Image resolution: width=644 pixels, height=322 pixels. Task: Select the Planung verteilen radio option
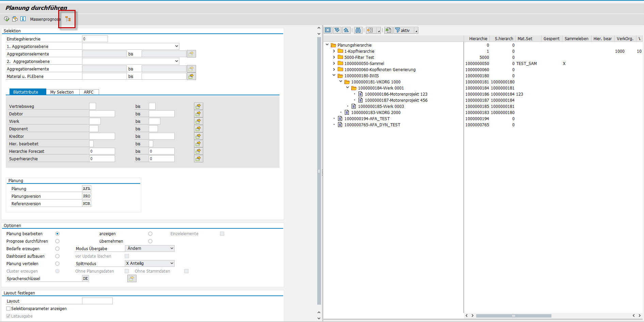57,264
